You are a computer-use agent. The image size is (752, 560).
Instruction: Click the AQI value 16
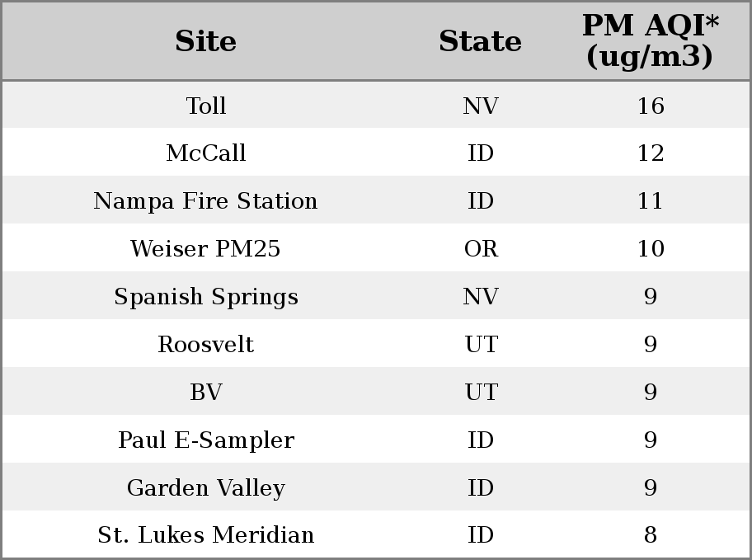click(x=651, y=106)
